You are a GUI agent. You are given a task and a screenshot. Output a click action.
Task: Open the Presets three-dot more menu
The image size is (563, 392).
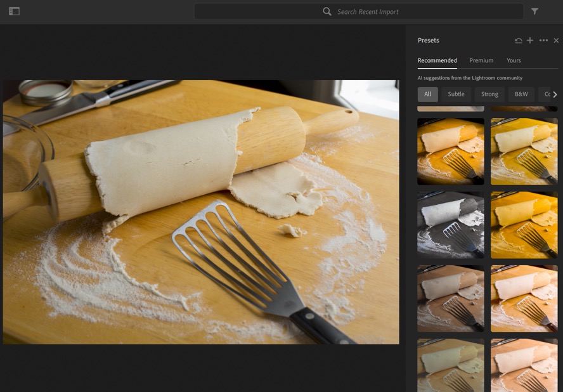(543, 41)
